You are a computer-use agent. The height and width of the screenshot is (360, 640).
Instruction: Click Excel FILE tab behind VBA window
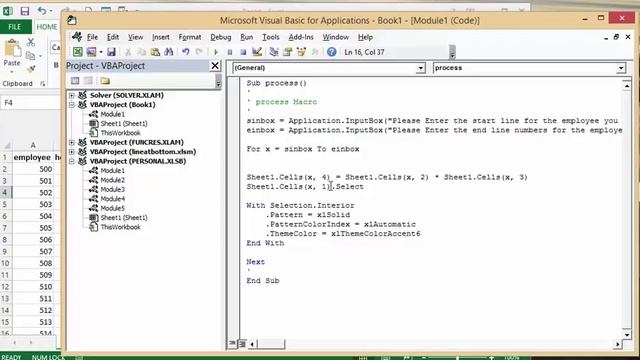[x=15, y=27]
